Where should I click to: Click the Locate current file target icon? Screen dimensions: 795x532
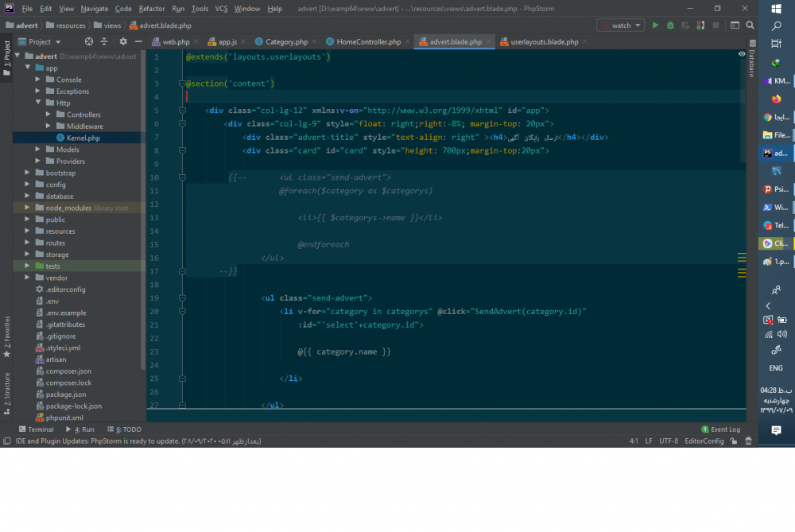pyautogui.click(x=89, y=41)
